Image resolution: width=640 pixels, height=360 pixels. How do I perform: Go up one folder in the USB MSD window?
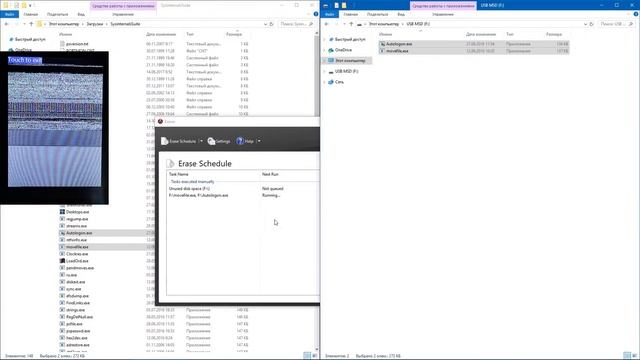click(351, 24)
